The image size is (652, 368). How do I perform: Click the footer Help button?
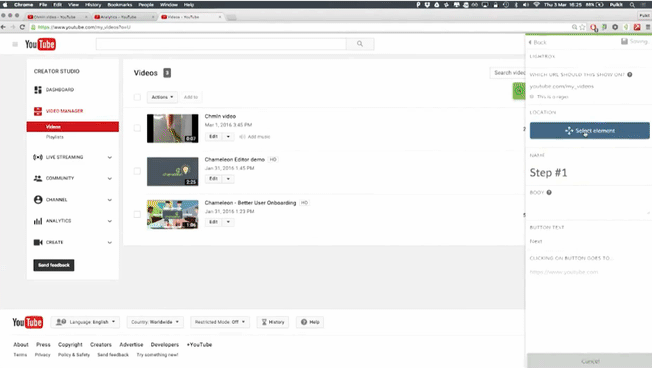(310, 322)
